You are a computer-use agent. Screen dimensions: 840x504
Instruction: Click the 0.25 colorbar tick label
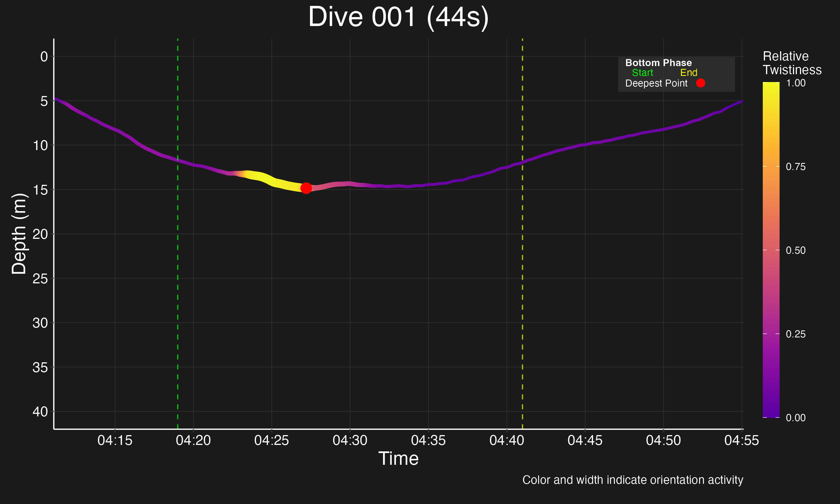click(x=795, y=334)
